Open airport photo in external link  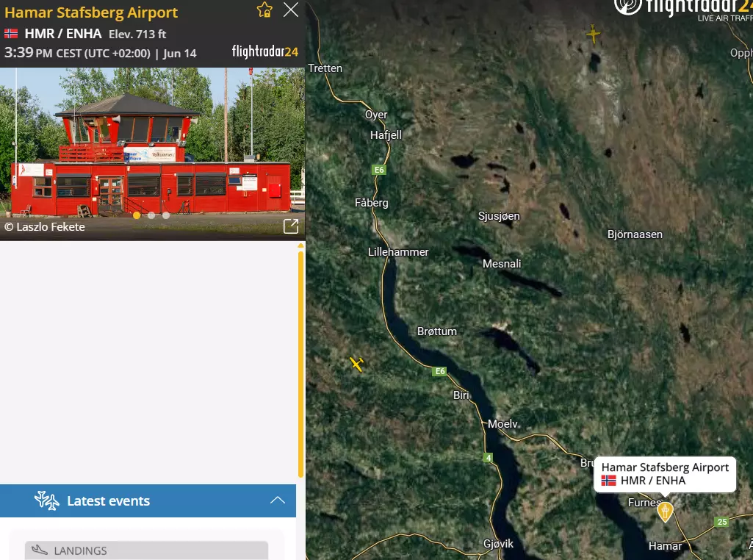pos(290,226)
